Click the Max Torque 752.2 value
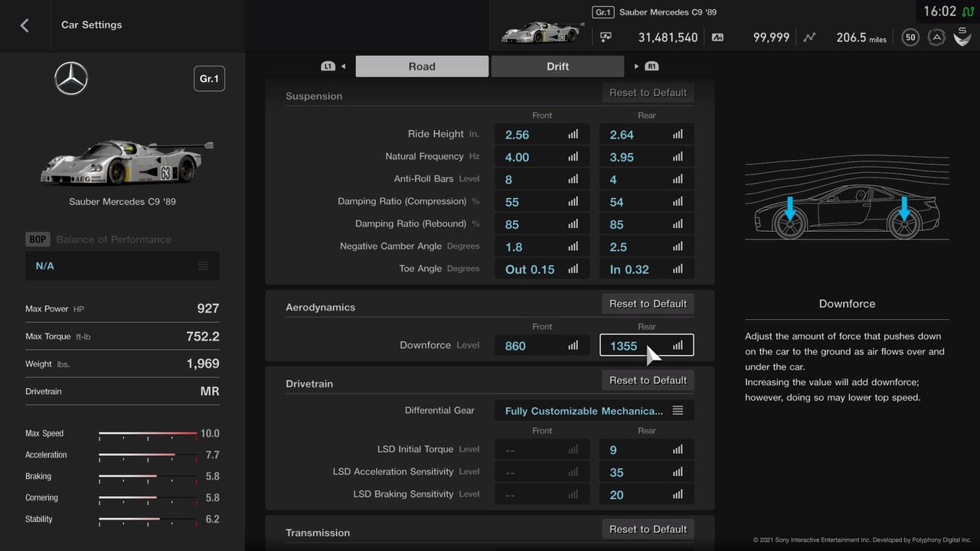The image size is (980, 551). (x=203, y=336)
